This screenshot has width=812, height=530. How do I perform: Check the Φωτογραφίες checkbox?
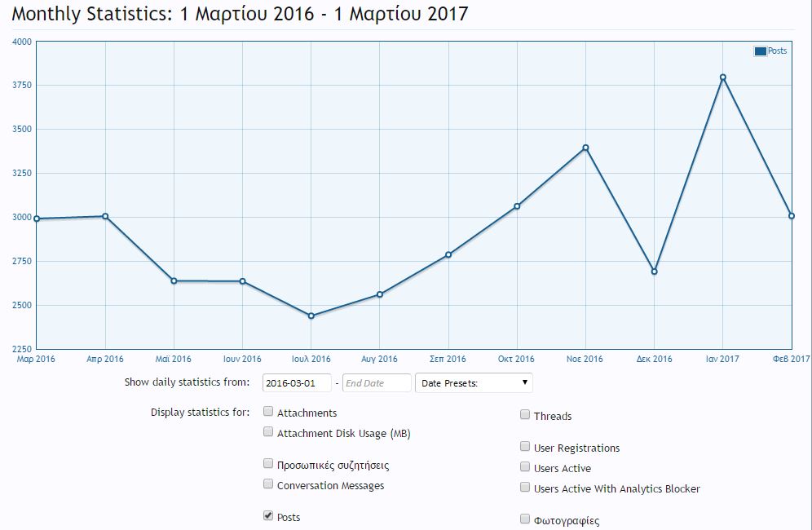[525, 519]
